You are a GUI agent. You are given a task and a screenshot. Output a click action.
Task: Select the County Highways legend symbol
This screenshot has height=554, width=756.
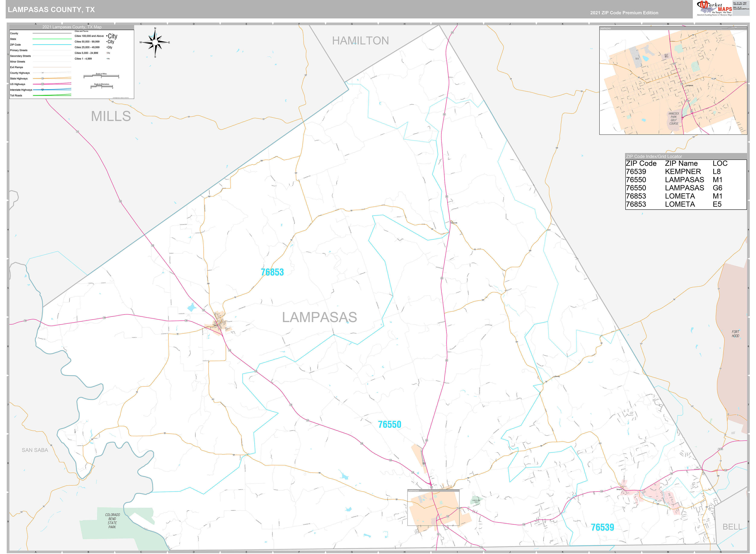point(43,73)
